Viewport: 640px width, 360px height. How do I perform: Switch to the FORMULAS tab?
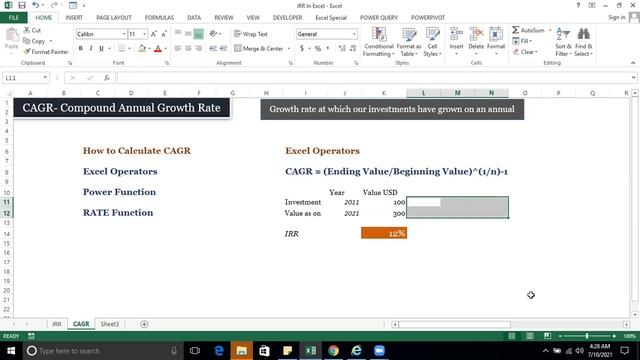(x=159, y=18)
